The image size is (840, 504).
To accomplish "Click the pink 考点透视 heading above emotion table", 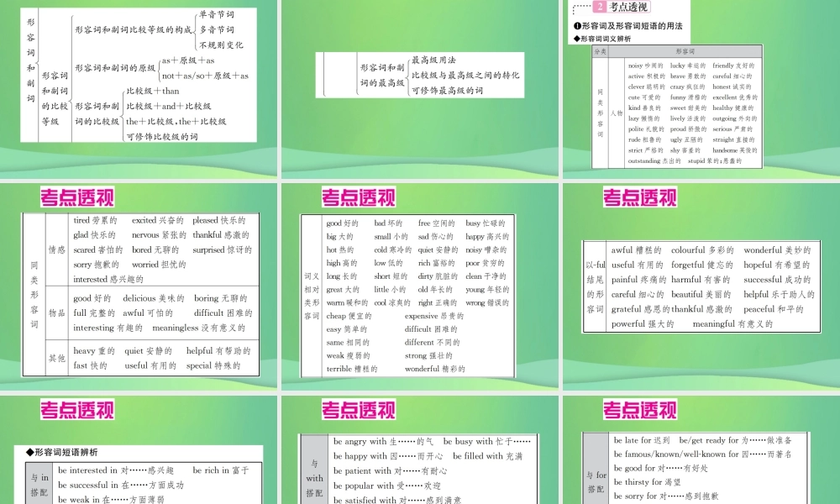I will click(77, 197).
